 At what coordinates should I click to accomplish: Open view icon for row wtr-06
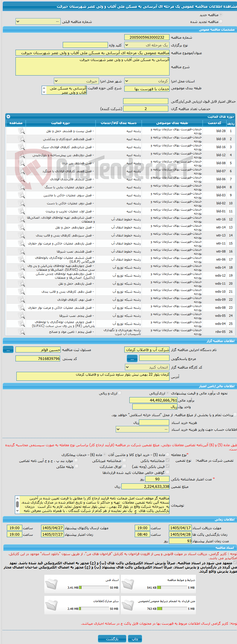[21, 259]
